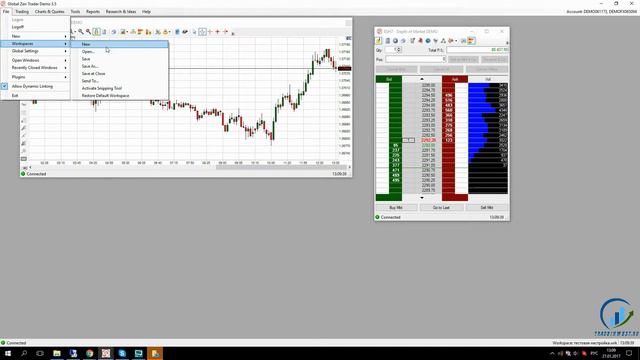
Task: Choose Exit in the File menu
Action: [35, 96]
